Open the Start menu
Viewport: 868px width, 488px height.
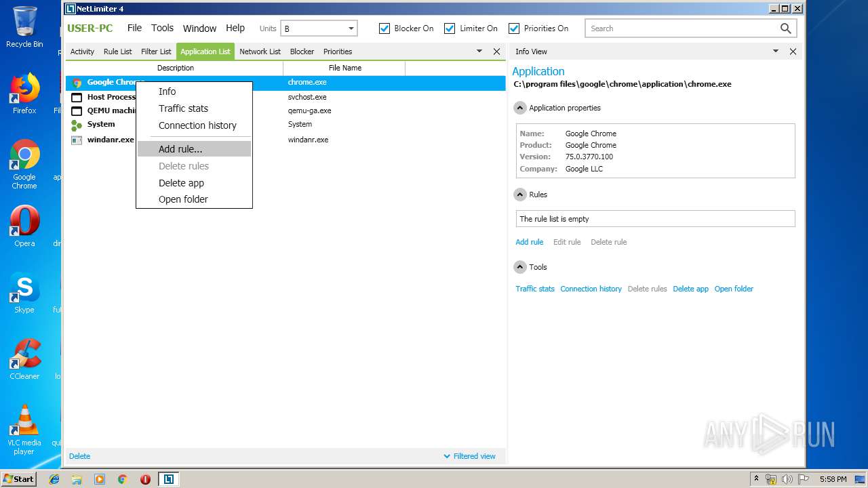18,479
